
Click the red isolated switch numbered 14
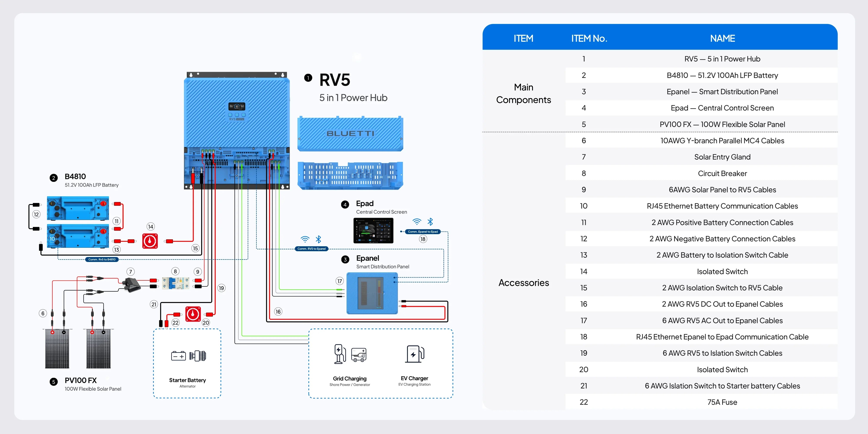pyautogui.click(x=150, y=241)
